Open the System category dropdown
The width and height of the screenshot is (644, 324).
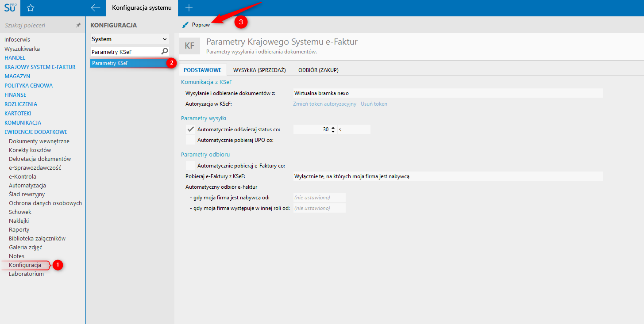pyautogui.click(x=130, y=39)
